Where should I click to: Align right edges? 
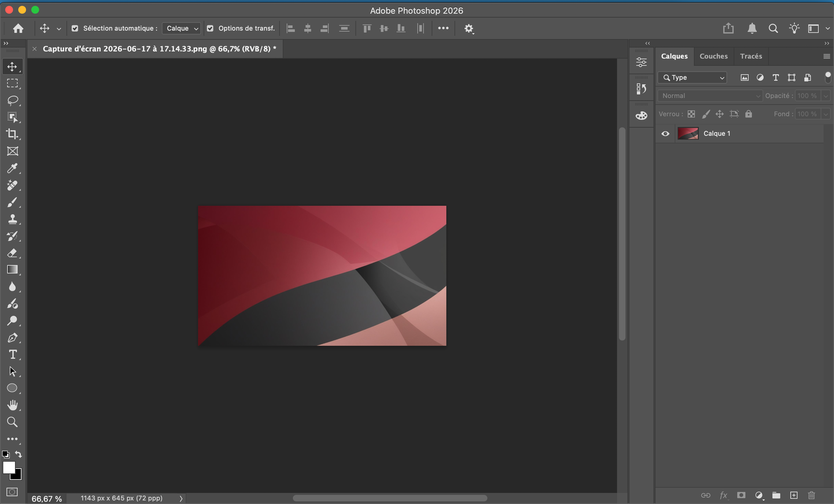[324, 28]
